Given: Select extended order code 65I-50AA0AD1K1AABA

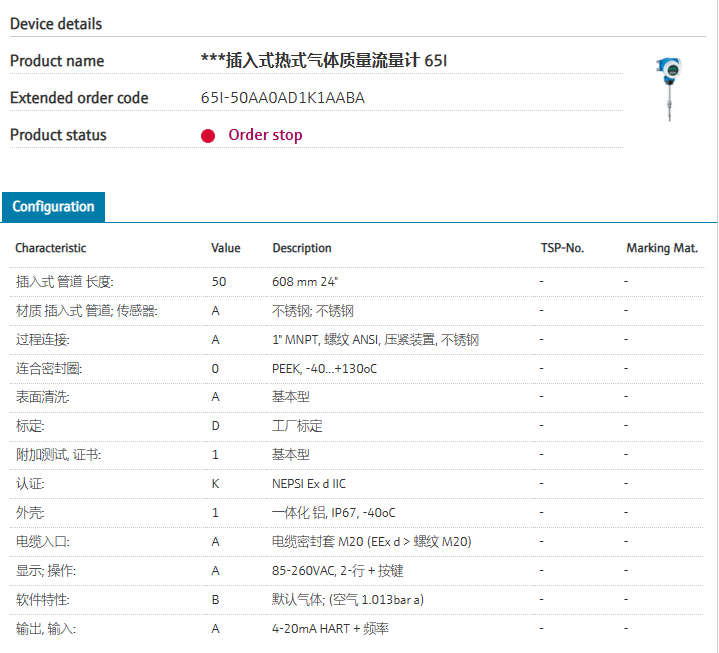Looking at the screenshot, I should [x=283, y=98].
